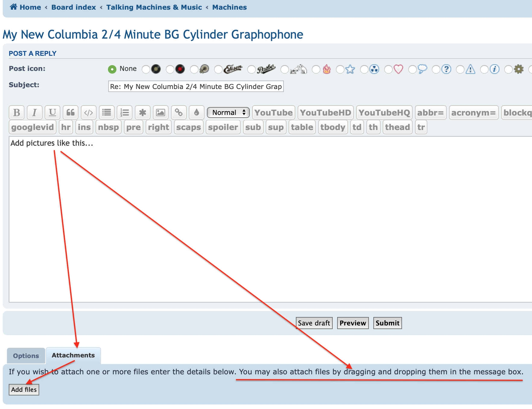Screen dimensions: 532x409
Task: Switch to the Options tab
Action: coord(26,356)
